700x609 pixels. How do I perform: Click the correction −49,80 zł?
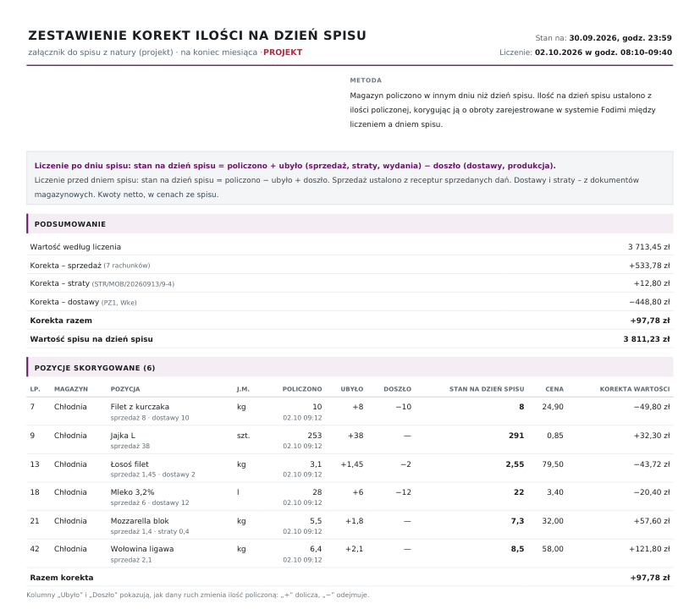(652, 407)
